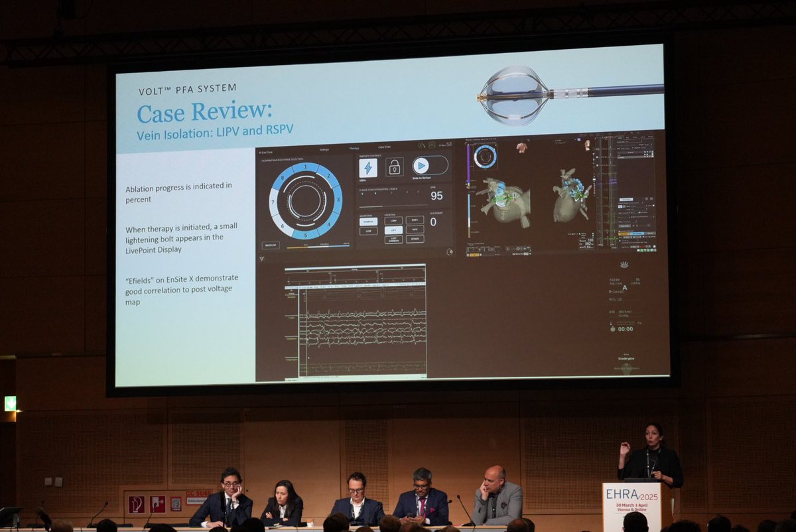Click the 00:00 timer on the slide
The width and height of the screenshot is (796, 532).
[x=626, y=329]
